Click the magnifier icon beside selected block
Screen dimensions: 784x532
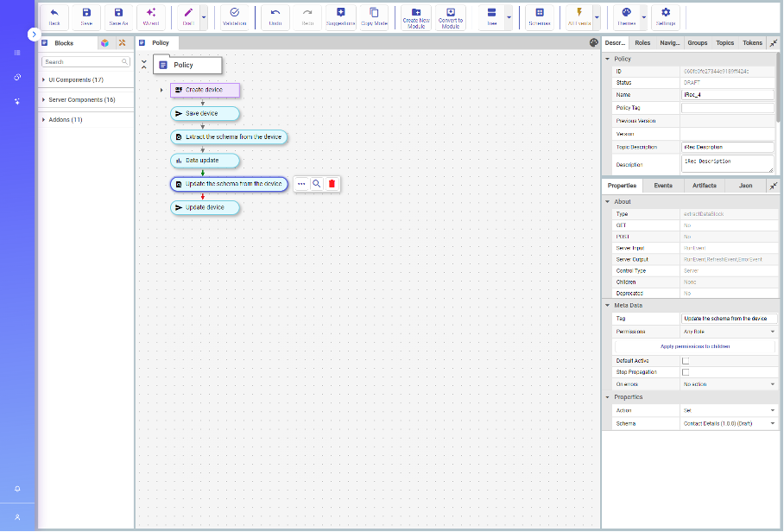pos(317,184)
